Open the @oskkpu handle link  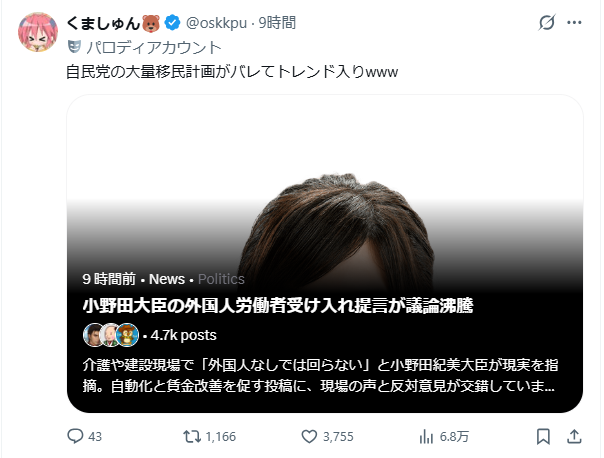tap(216, 23)
